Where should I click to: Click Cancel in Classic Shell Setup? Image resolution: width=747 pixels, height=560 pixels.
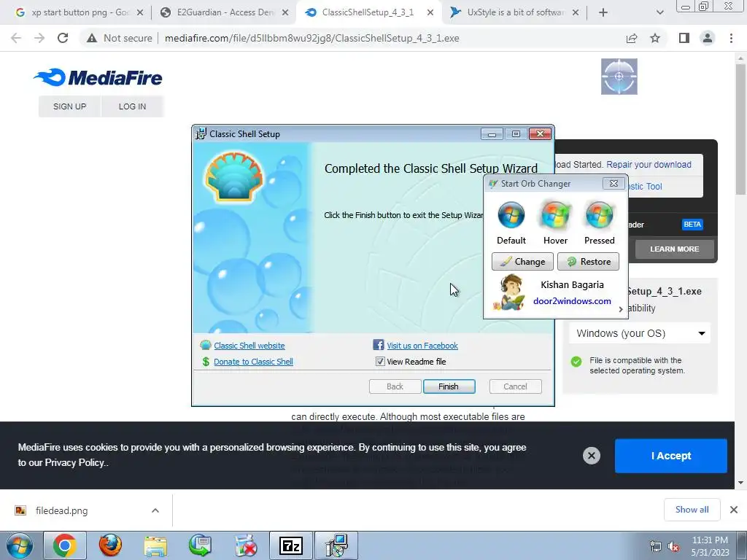516,386
